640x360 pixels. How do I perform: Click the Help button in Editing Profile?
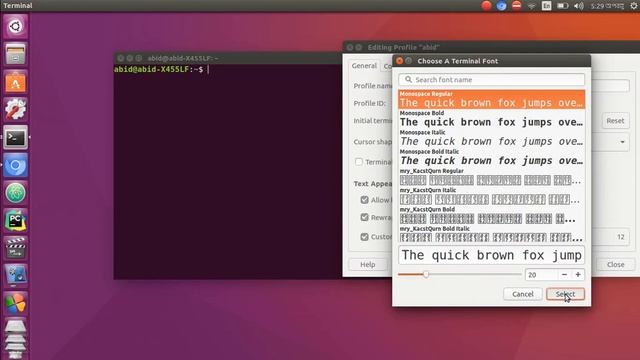367,264
